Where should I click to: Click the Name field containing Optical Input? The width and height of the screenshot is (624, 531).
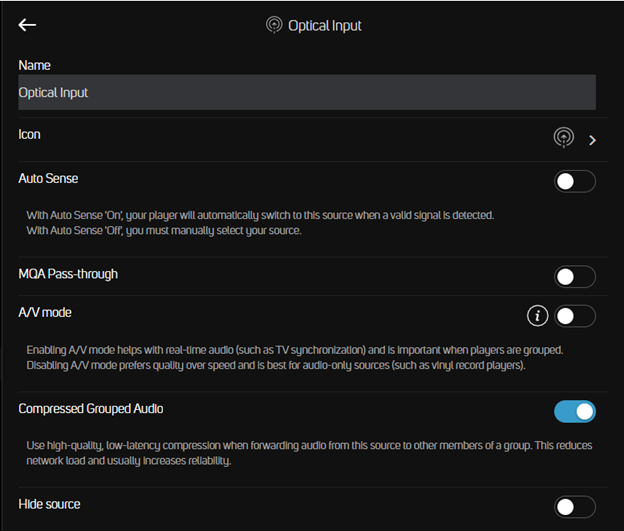(x=307, y=92)
